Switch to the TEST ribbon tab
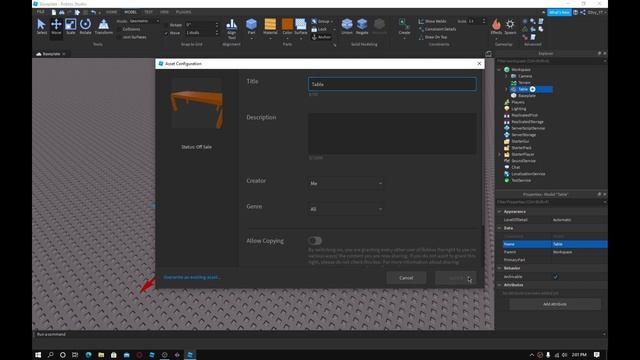This screenshot has width=640, height=360. [149, 12]
